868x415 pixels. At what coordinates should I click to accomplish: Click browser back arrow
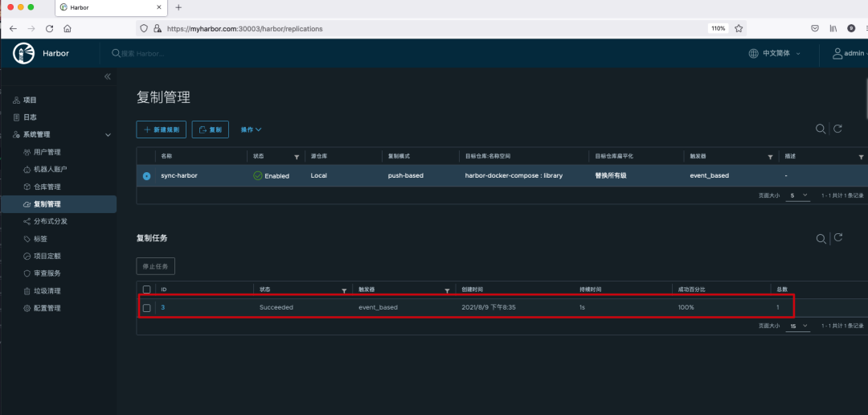(x=14, y=28)
